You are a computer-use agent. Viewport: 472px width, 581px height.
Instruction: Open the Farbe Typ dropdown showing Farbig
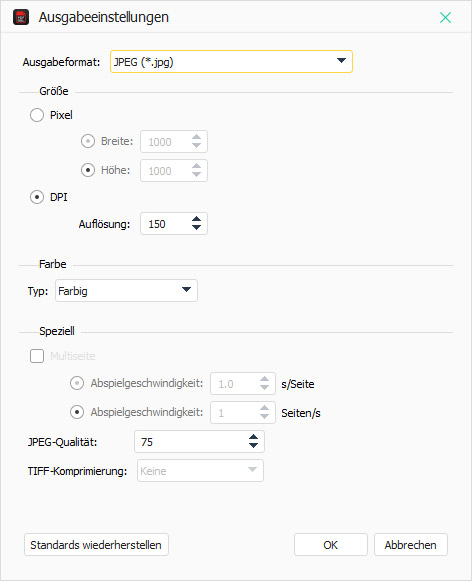click(x=126, y=290)
